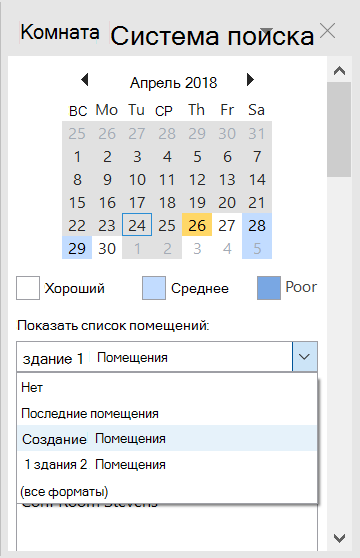Go to previous month in calendar

click(x=85, y=80)
